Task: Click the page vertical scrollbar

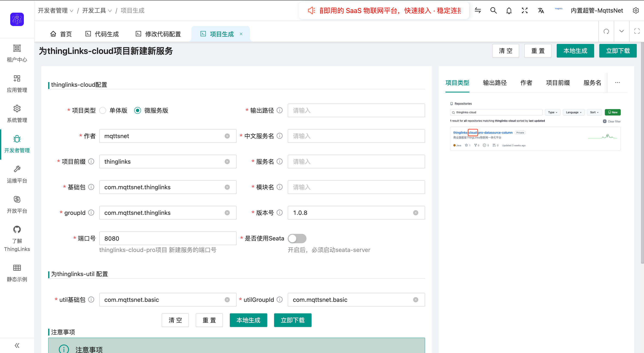Action: point(642,153)
